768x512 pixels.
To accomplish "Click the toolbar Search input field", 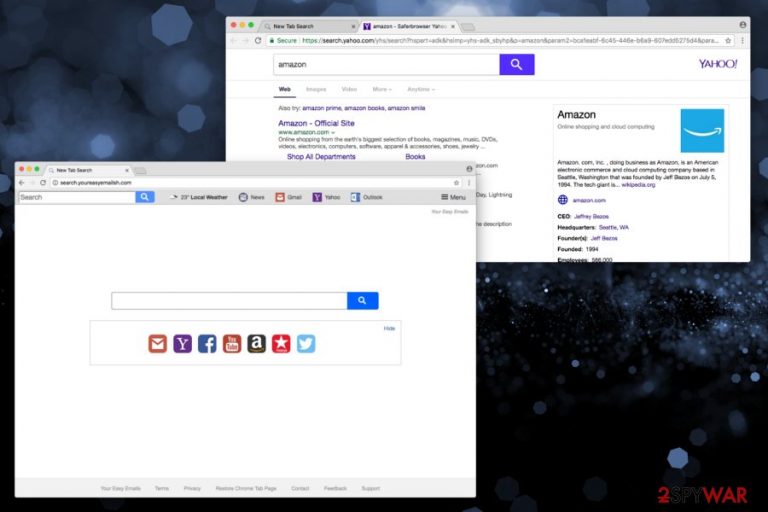I will tap(77, 197).
